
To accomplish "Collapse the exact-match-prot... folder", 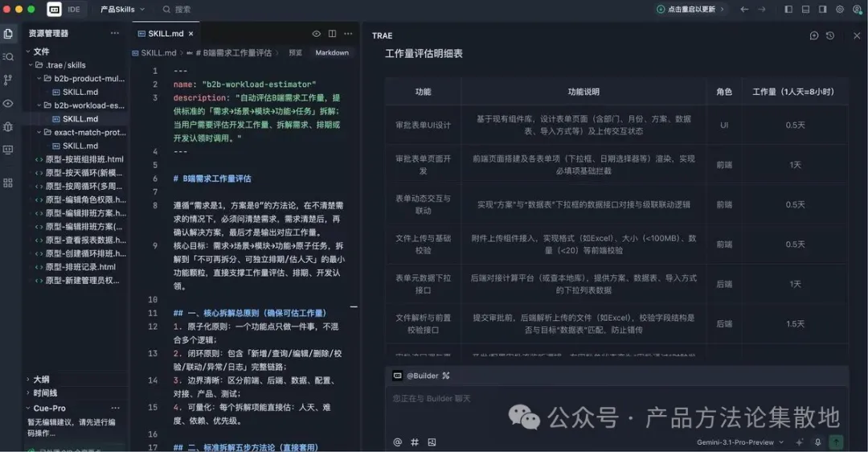I will coord(39,133).
